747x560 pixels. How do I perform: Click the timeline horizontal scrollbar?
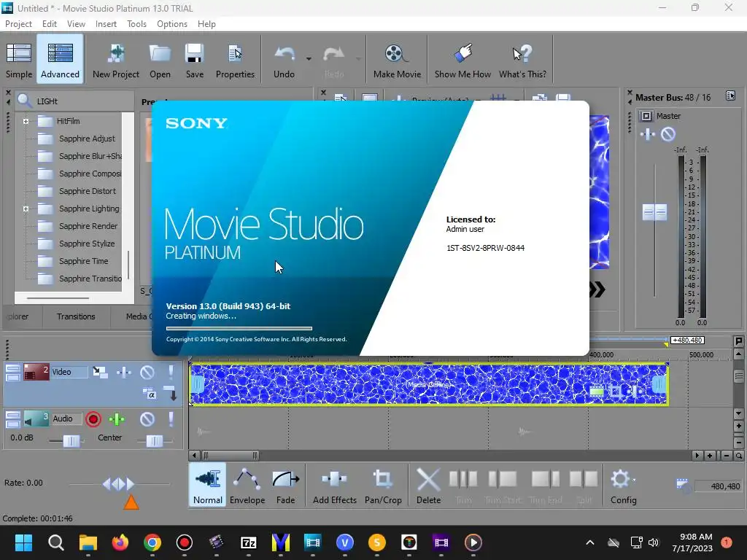coord(229,456)
